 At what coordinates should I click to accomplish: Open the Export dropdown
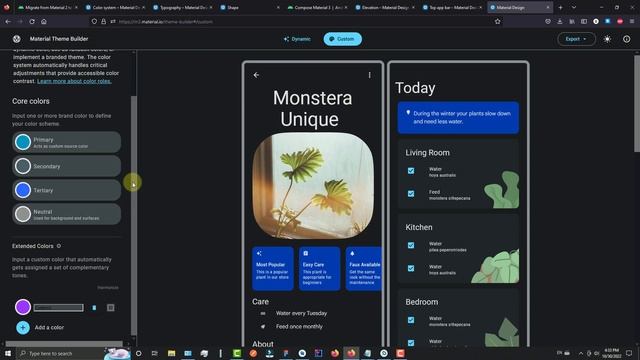[576, 39]
